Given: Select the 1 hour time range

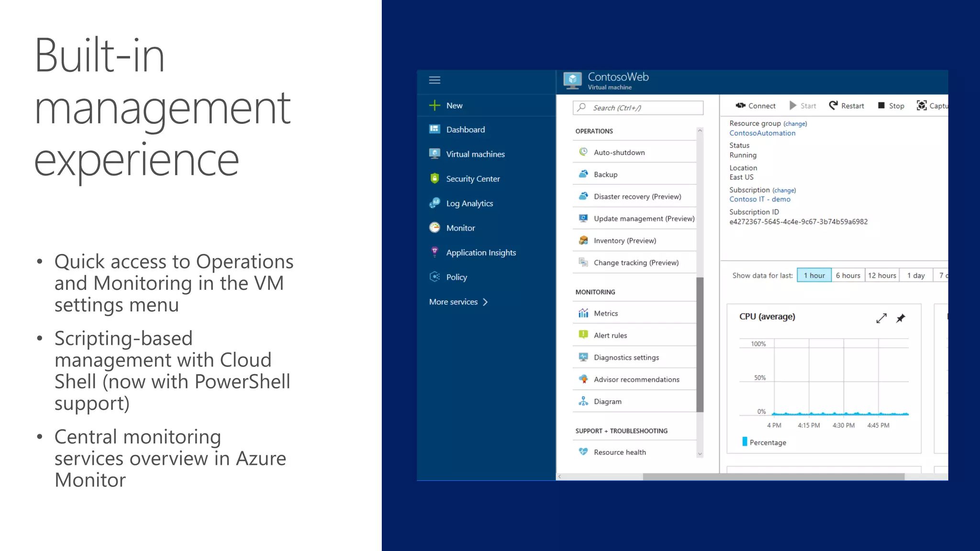Looking at the screenshot, I should [814, 275].
